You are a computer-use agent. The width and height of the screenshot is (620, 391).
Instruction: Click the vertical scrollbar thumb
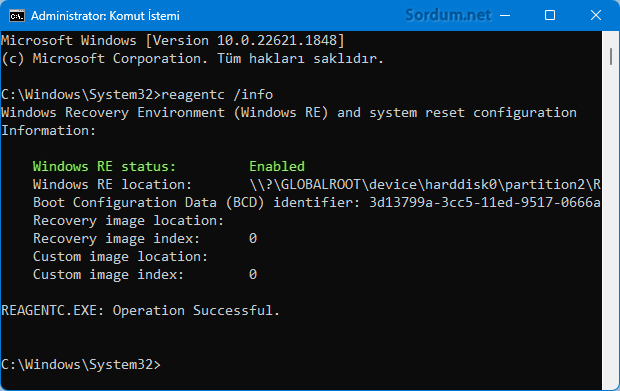coord(611,57)
